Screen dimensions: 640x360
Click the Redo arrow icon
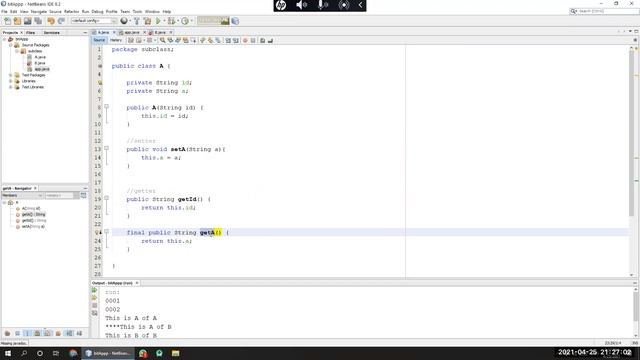61,21
